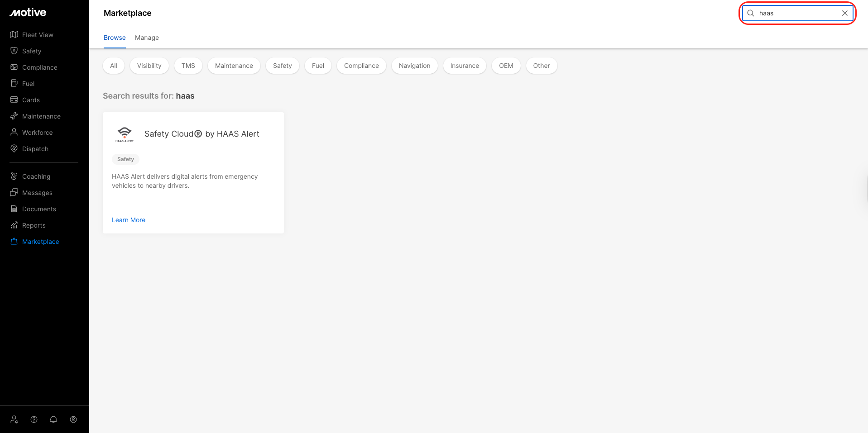Viewport: 868px width, 433px height.
Task: Go to Dispatch menu label
Action: pos(35,149)
